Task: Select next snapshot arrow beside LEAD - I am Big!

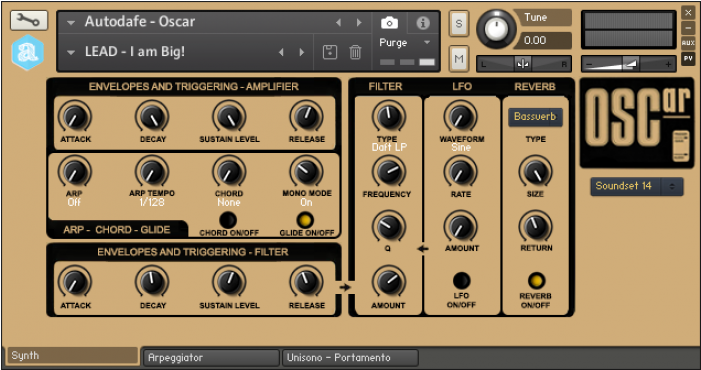Action: coord(302,52)
